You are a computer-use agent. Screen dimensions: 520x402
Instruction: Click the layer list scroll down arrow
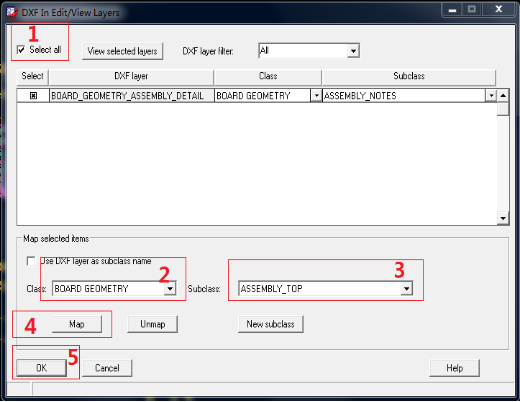pyautogui.click(x=503, y=218)
